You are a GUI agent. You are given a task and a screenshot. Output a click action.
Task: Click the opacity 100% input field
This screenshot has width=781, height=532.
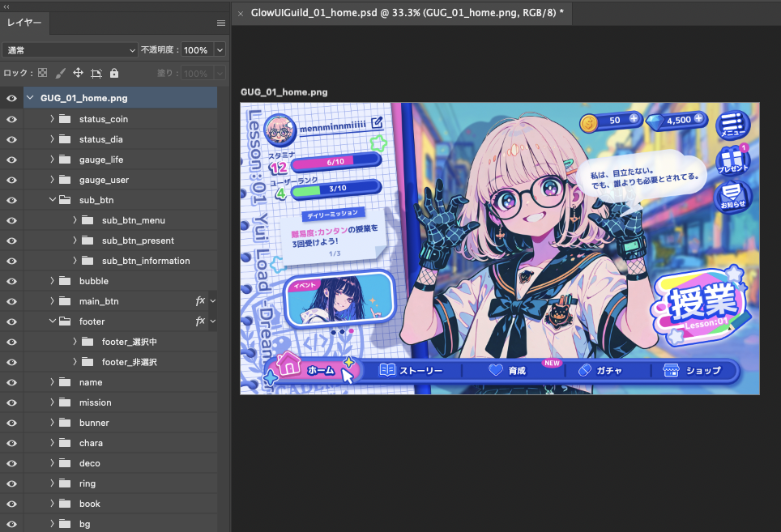pos(195,50)
